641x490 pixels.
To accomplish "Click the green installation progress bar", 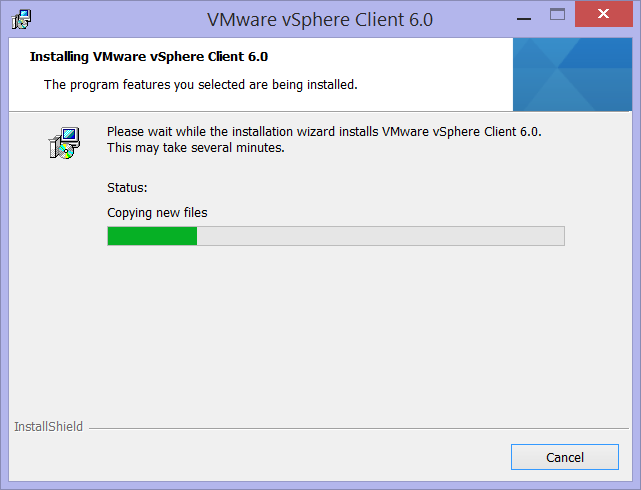I will point(336,236).
